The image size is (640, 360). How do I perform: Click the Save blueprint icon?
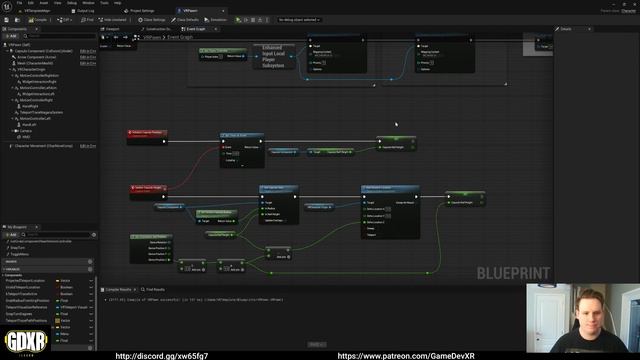7,20
